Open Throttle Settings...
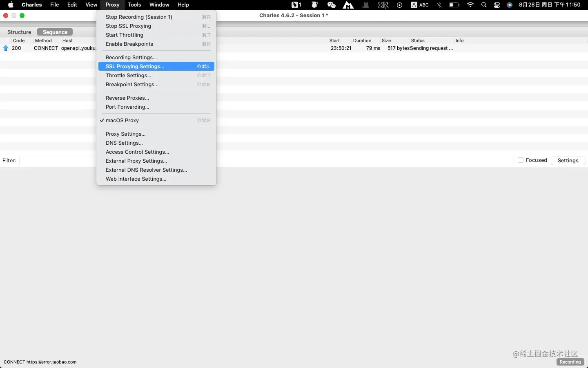 pyautogui.click(x=156, y=76)
